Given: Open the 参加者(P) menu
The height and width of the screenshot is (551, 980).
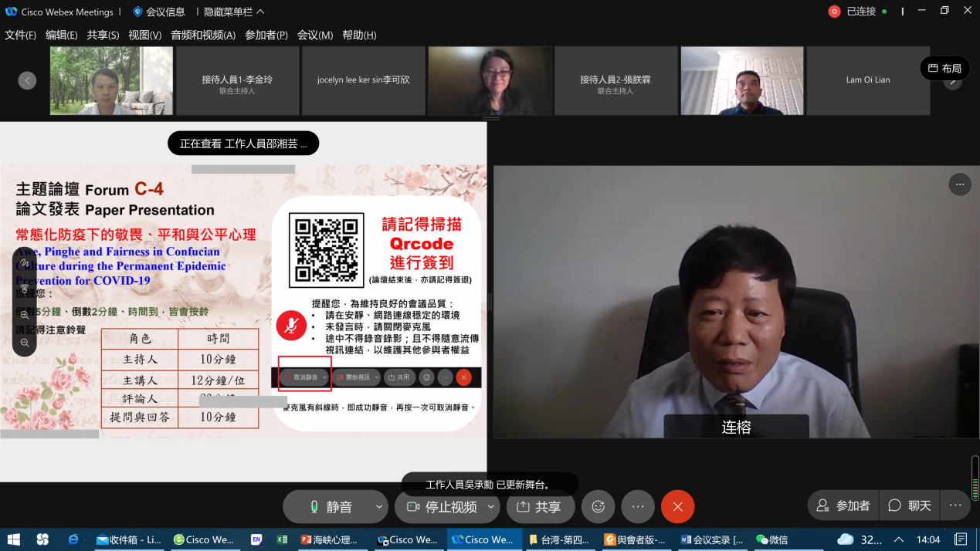Looking at the screenshot, I should [266, 35].
